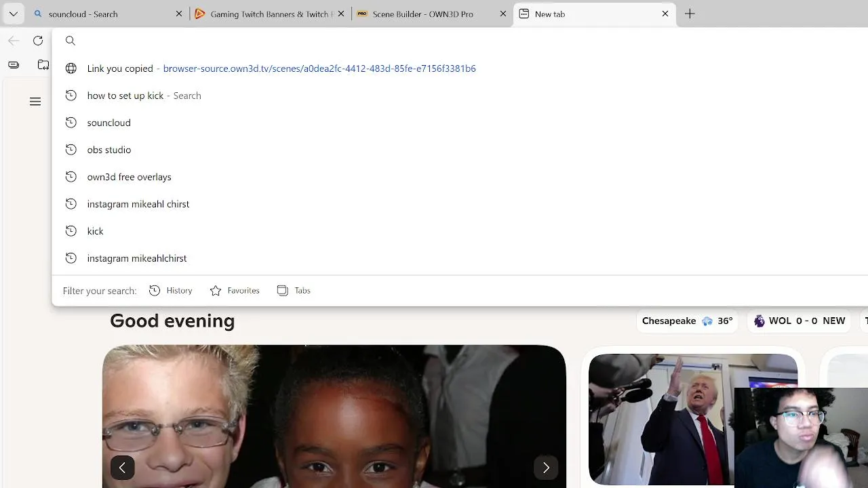Click the first favorites bar icon

[x=14, y=64]
